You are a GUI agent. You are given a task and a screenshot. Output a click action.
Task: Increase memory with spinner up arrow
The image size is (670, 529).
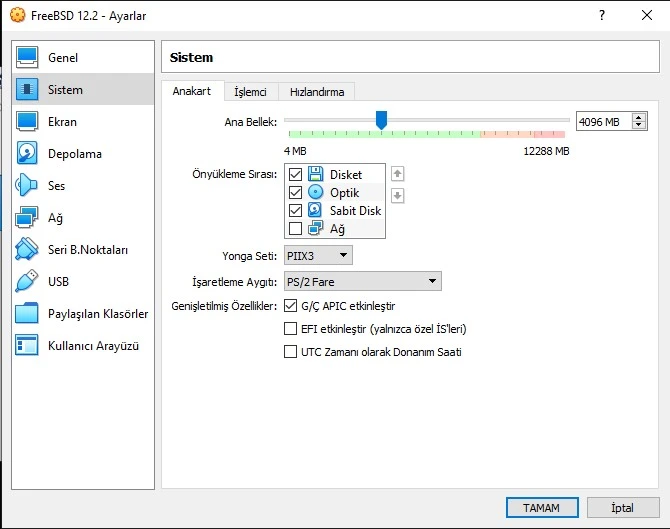638,118
